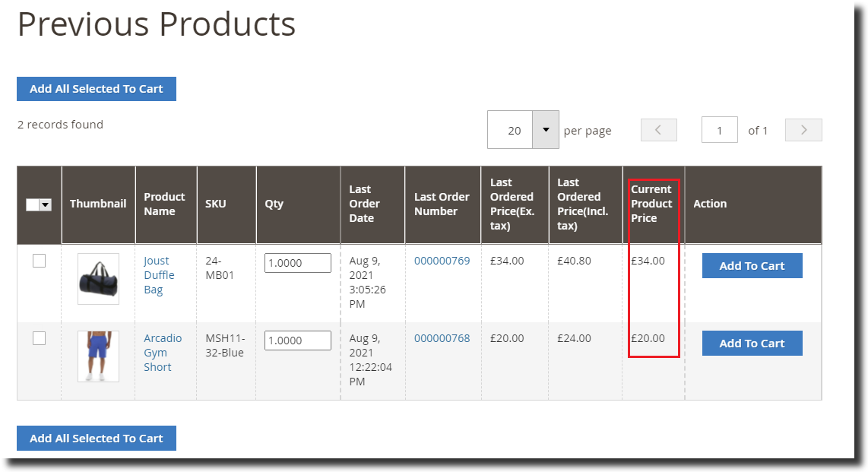Select the quantity field for Joust Duffle Bag
The width and height of the screenshot is (868, 472).
297,262
